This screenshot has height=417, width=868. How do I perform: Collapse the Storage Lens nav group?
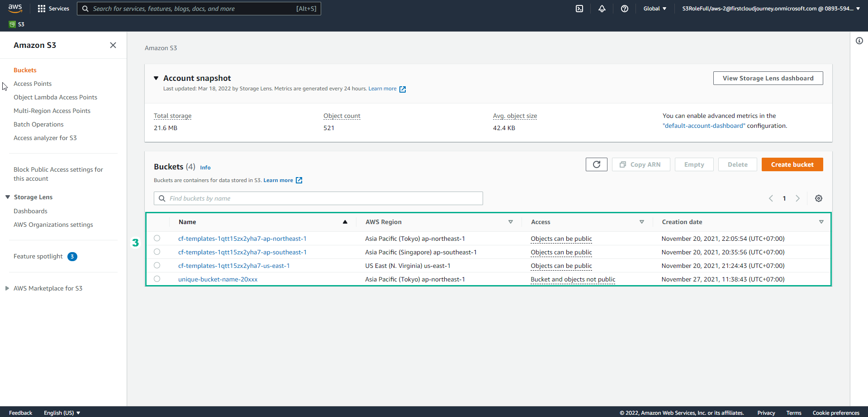coord(8,197)
